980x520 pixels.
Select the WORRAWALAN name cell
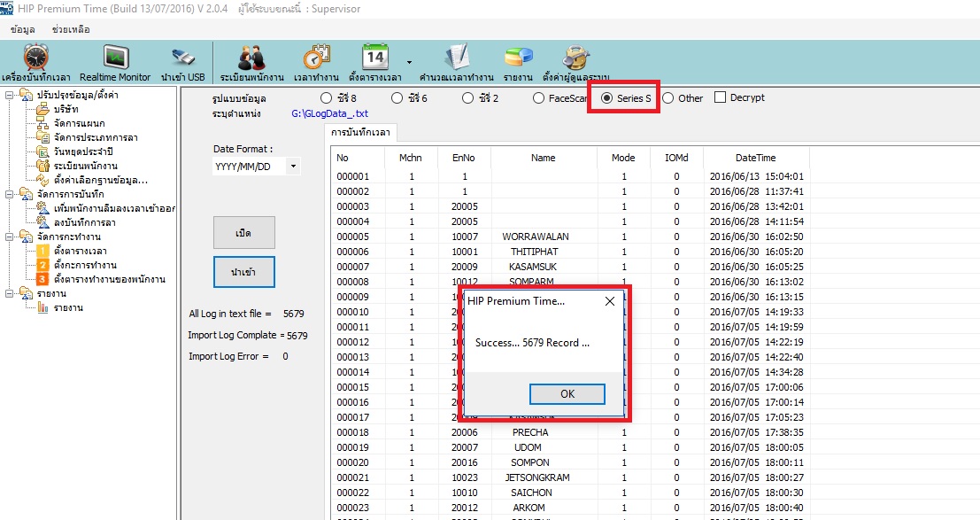point(536,237)
